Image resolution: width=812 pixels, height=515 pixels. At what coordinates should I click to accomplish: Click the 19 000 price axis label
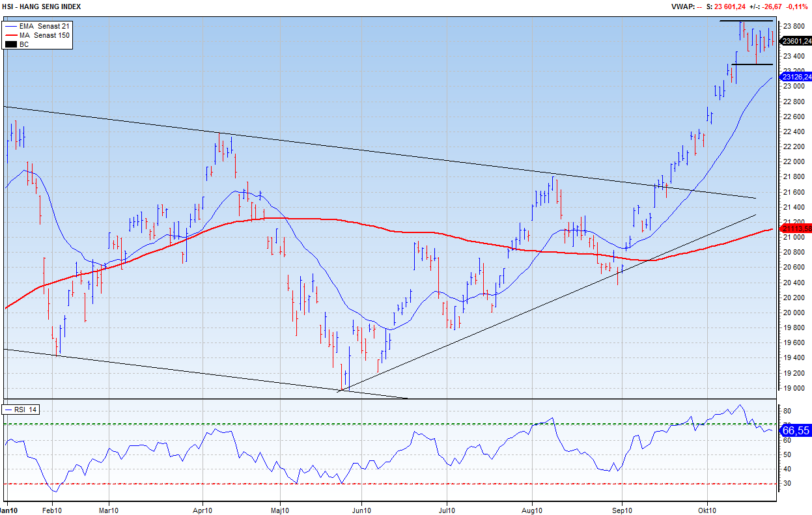point(793,389)
